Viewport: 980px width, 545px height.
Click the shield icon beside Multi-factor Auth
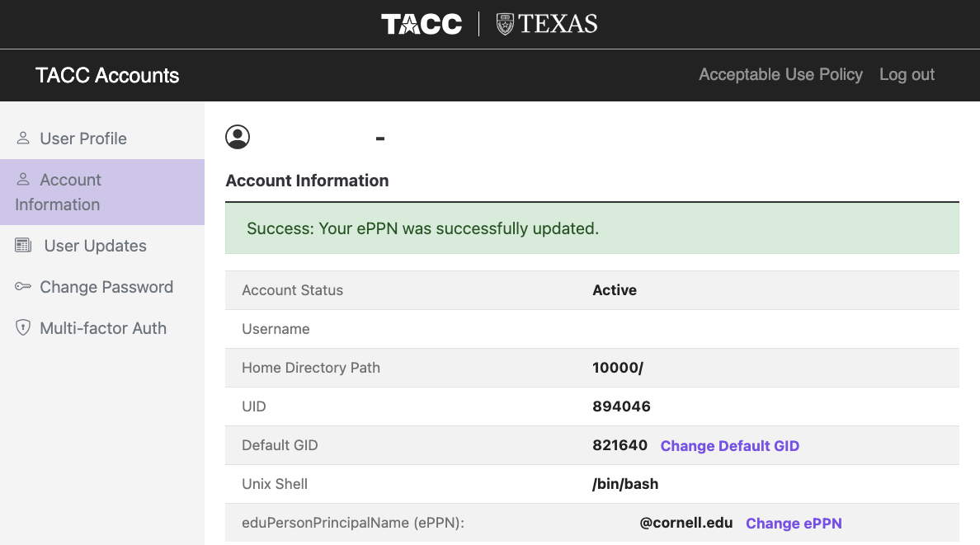point(23,328)
